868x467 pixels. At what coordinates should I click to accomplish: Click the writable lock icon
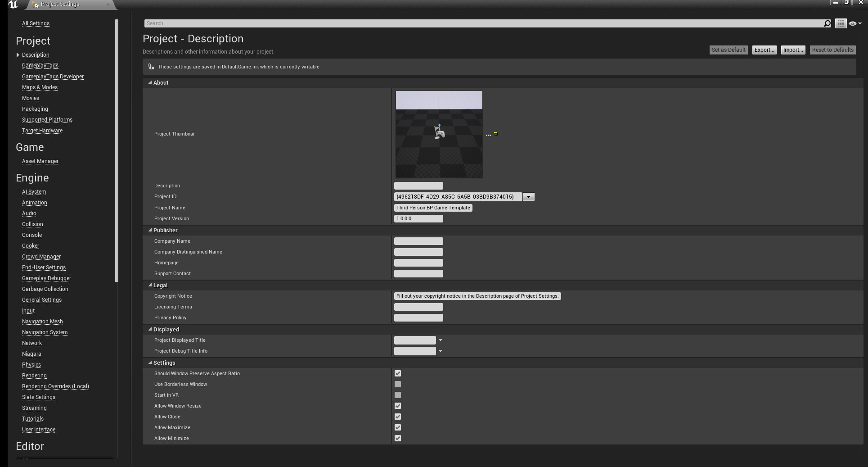[151, 67]
